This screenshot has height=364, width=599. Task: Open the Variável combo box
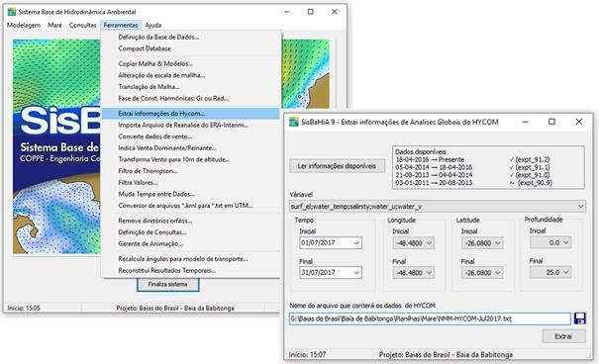click(437, 207)
